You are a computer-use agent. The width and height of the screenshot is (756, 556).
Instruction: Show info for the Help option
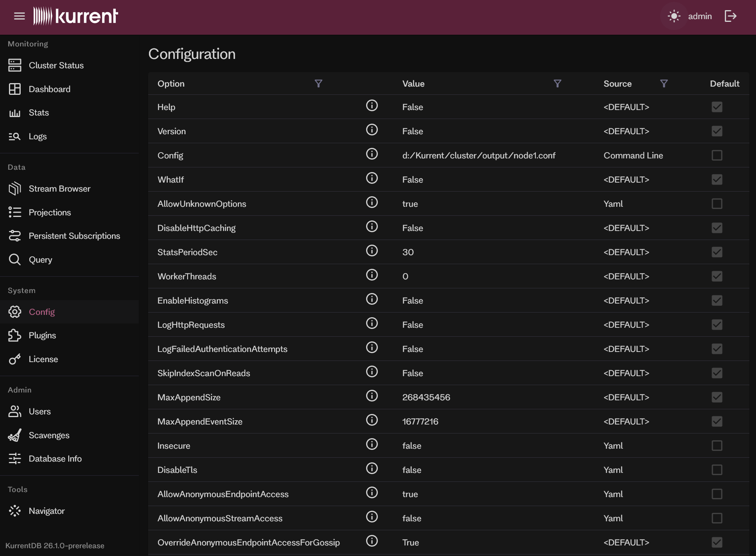point(372,105)
